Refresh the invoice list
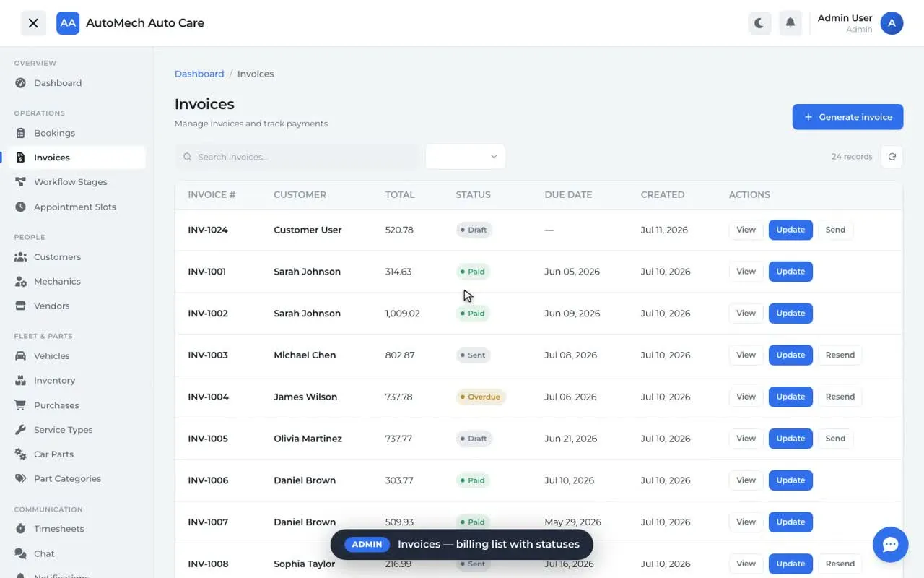Viewport: 924px width, 578px height. [892, 157]
